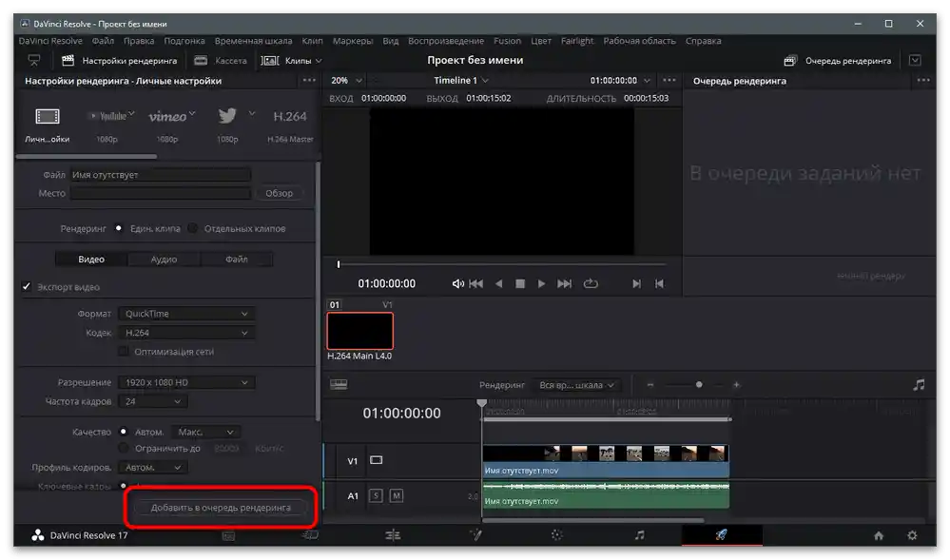
Task: Open the Маркеры menu
Action: point(353,41)
